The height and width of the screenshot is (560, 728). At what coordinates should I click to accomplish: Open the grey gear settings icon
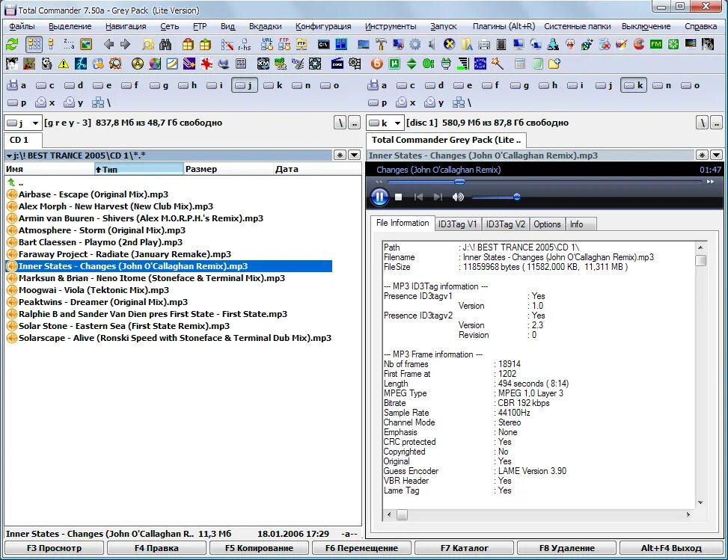tap(415, 45)
